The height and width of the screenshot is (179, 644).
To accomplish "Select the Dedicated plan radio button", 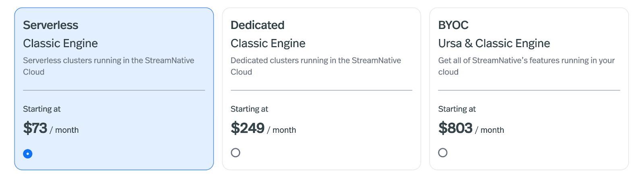I will coord(235,152).
